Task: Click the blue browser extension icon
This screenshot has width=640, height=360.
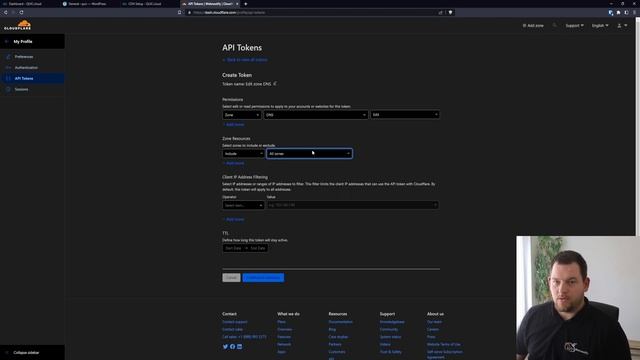Action: [611, 12]
